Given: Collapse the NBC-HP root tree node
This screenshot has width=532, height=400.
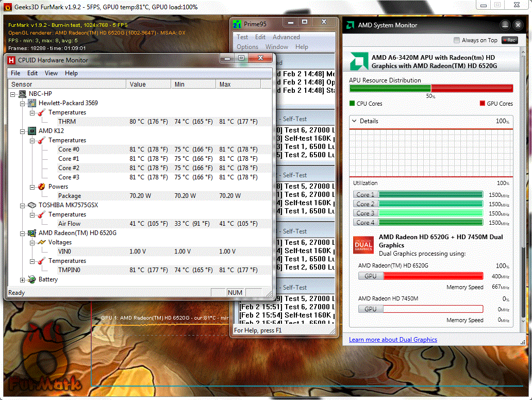Looking at the screenshot, I should [x=13, y=94].
